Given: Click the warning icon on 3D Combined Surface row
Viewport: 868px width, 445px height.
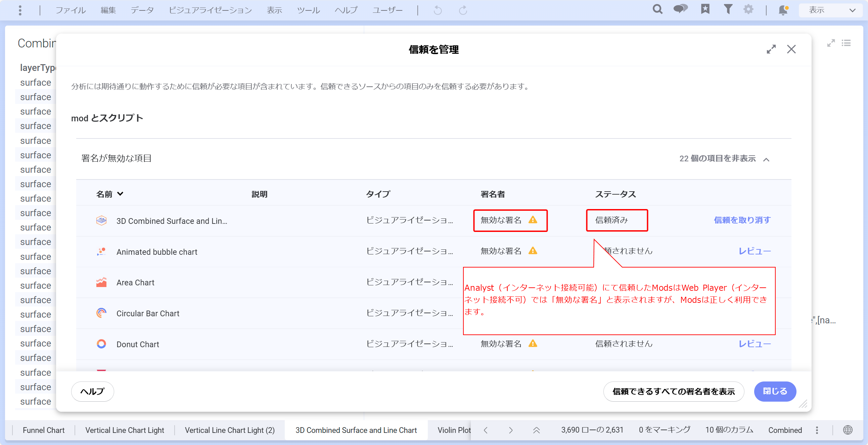Looking at the screenshot, I should click(533, 220).
